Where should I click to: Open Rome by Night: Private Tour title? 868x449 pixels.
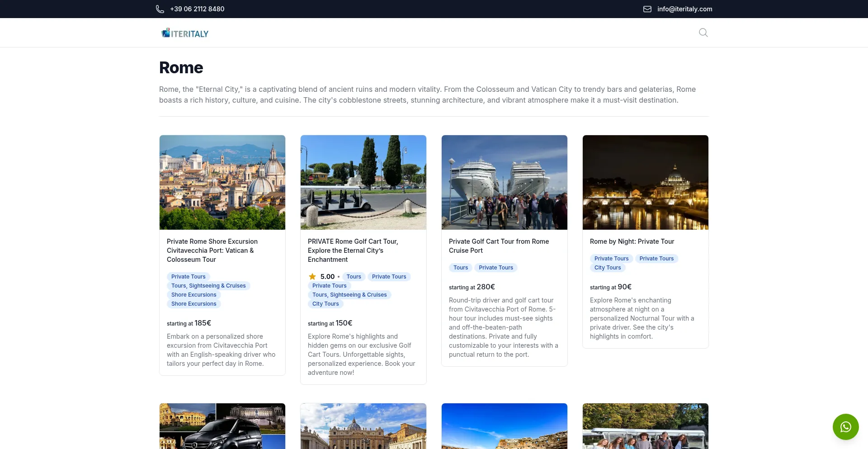click(632, 241)
